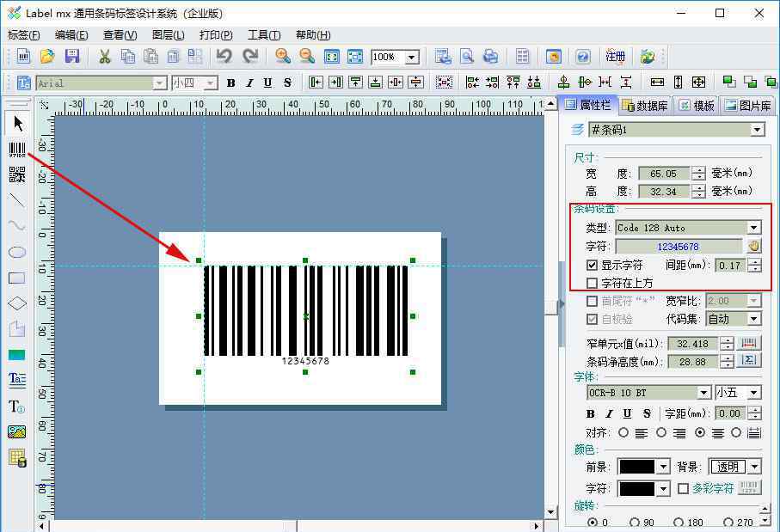This screenshot has width=780, height=532.
Task: Select the single-line text tool
Action: click(x=17, y=407)
